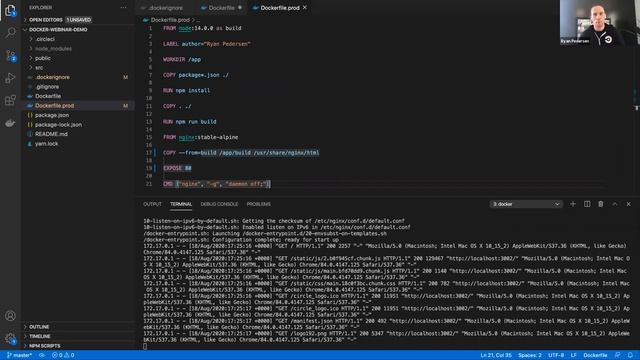Image resolution: width=640 pixels, height=360 pixels.
Task: Close the terminal panel
Action: (629, 204)
